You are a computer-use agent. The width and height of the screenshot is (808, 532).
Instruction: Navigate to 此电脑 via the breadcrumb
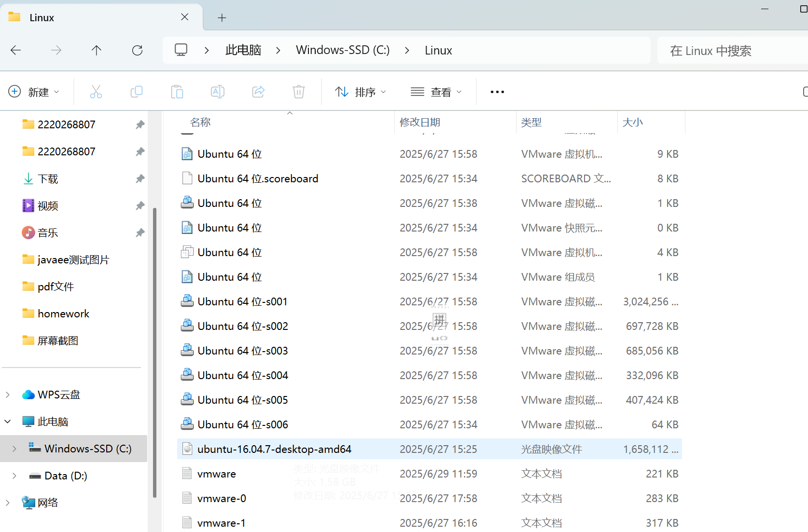pyautogui.click(x=243, y=50)
